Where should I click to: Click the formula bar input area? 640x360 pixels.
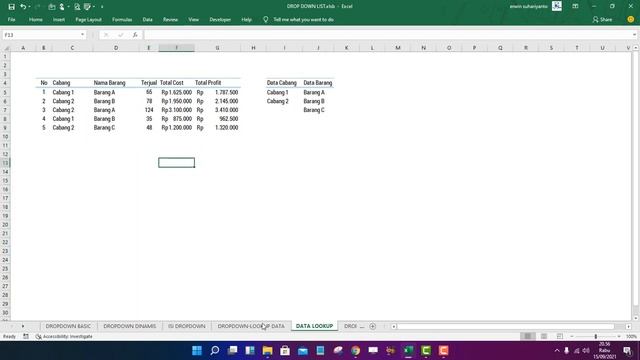(387, 35)
